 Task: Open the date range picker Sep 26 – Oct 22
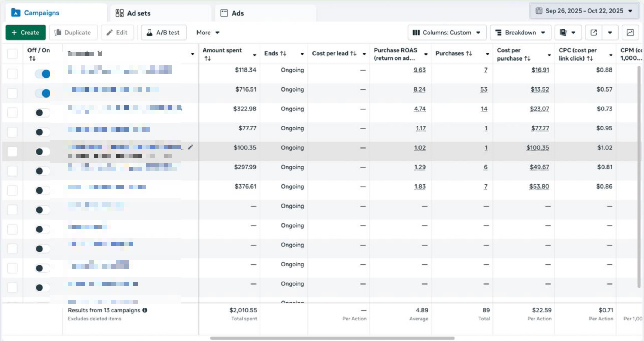point(584,11)
